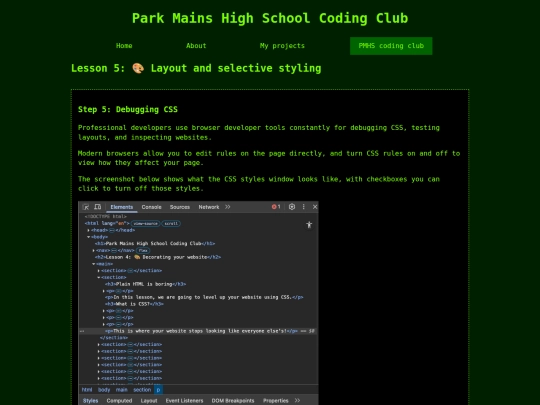Click the highlighted p breadcrumb
Screen dimensions: 540x405
[x=158, y=390]
